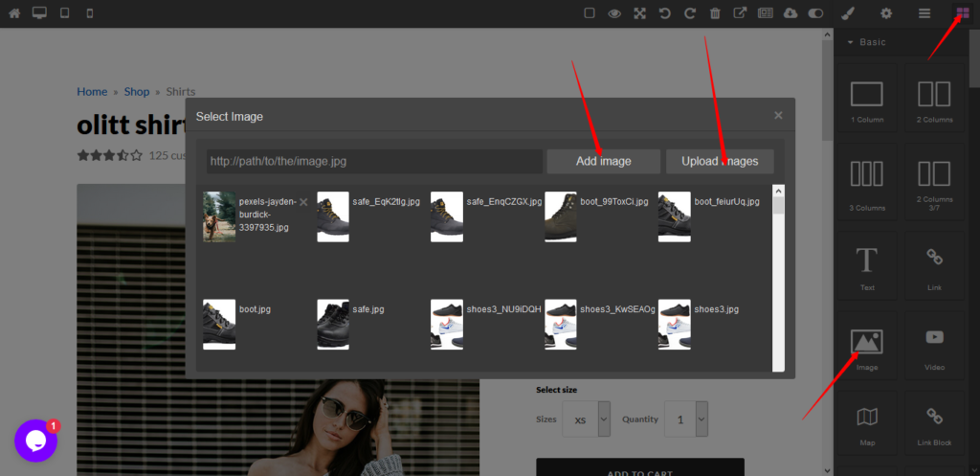Enter fullscreen mode with the expand icon
The image size is (980, 476).
point(639,13)
